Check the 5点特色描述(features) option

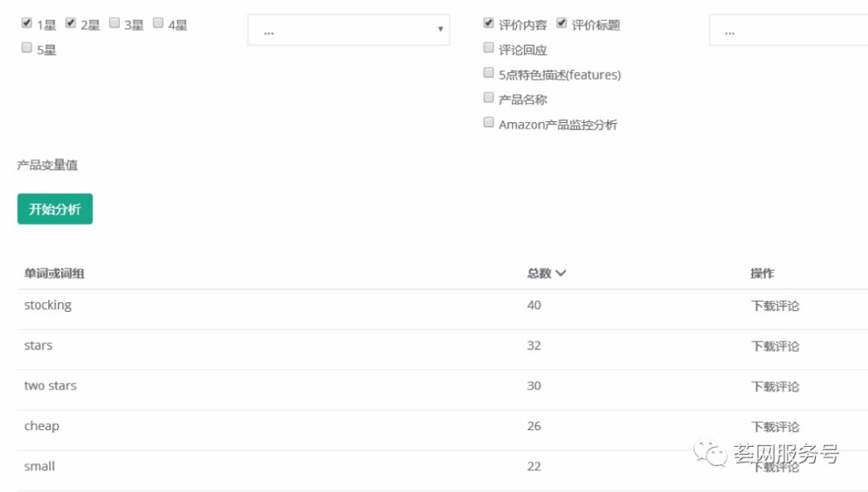[489, 73]
